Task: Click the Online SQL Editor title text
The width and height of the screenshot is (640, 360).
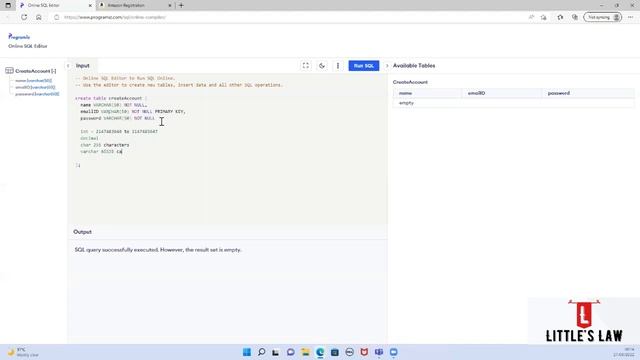Action: 28,46
